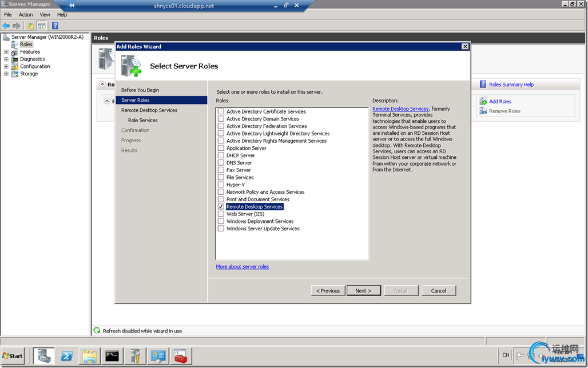Screen dimensions: 588x368
Task: Open the control panel taskbar icon
Action: click(x=158, y=355)
